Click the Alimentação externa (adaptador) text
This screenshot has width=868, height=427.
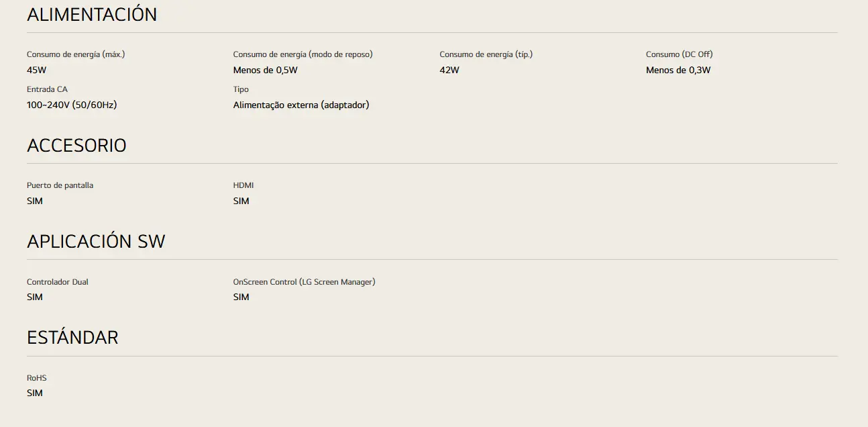(301, 105)
